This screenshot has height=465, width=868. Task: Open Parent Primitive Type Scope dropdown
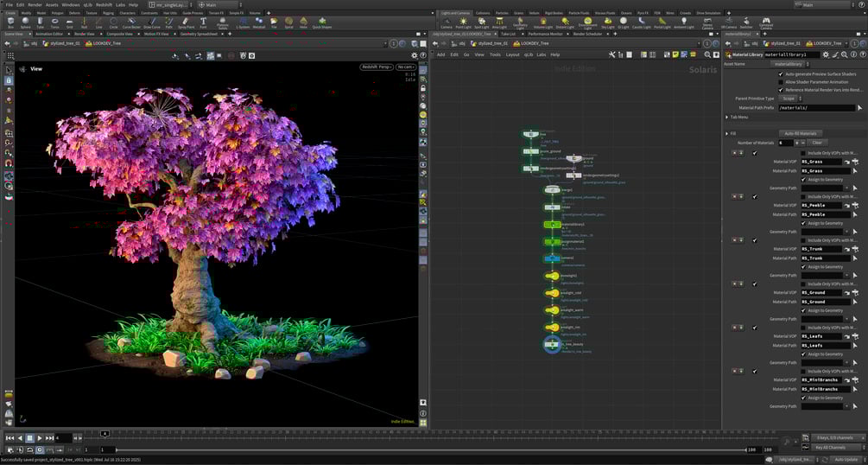point(791,99)
